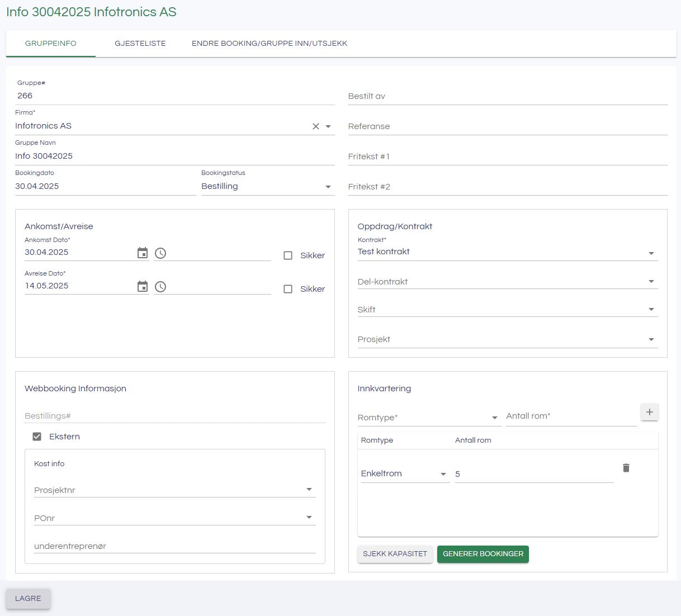This screenshot has width=681, height=616.
Task: Switch to the Gjesteliste tab
Action: point(140,44)
